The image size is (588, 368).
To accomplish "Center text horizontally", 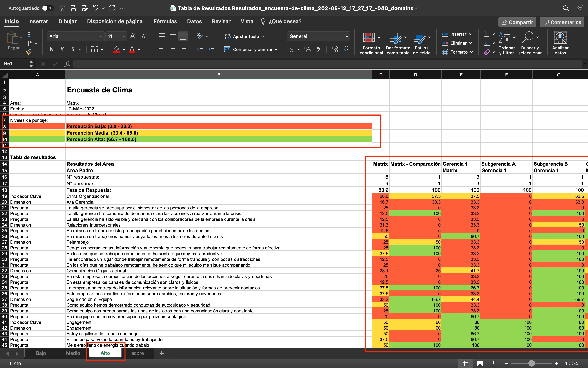I will point(173,49).
